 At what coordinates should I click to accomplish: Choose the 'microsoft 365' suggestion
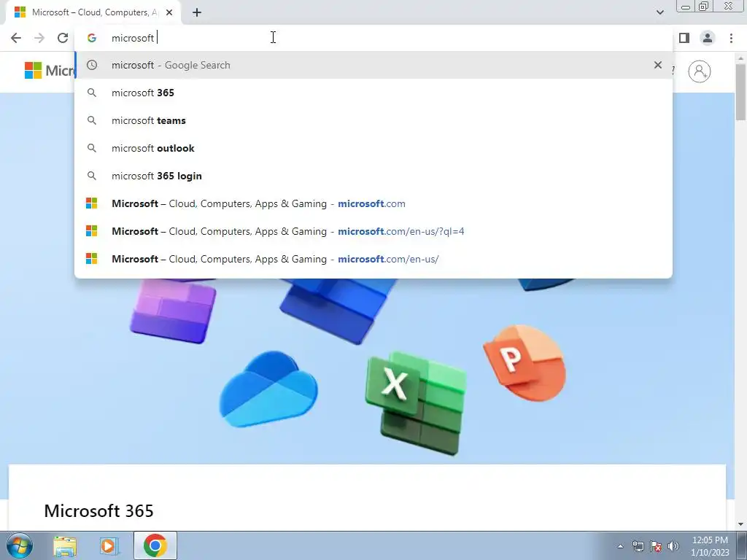(373, 93)
